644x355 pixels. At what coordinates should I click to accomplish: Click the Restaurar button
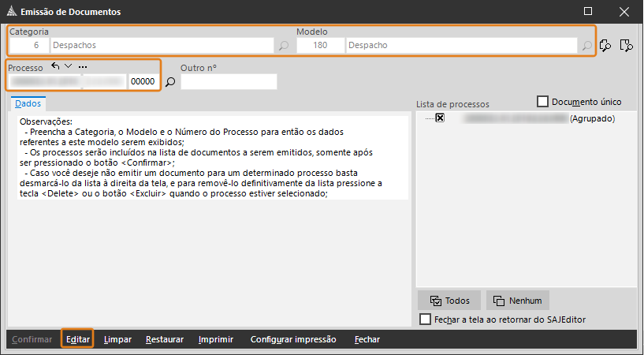point(165,339)
